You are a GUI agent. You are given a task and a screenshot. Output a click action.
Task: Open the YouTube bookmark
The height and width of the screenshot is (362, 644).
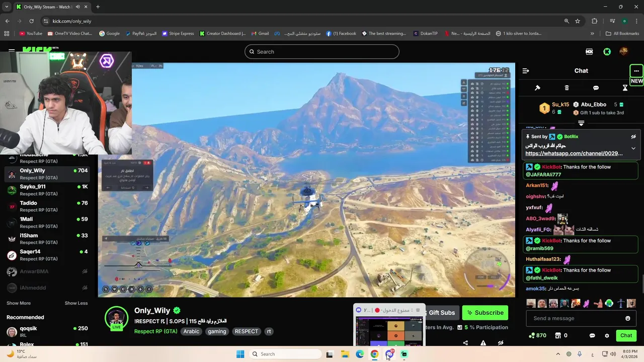(31, 34)
